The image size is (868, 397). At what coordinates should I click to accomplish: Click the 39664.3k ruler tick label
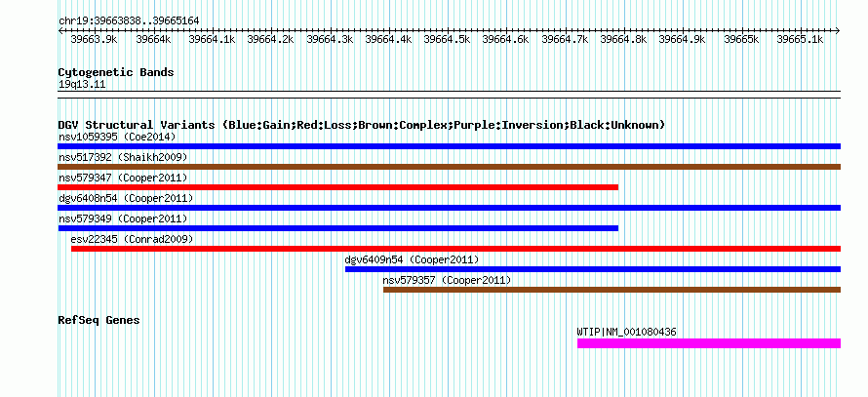click(x=330, y=40)
